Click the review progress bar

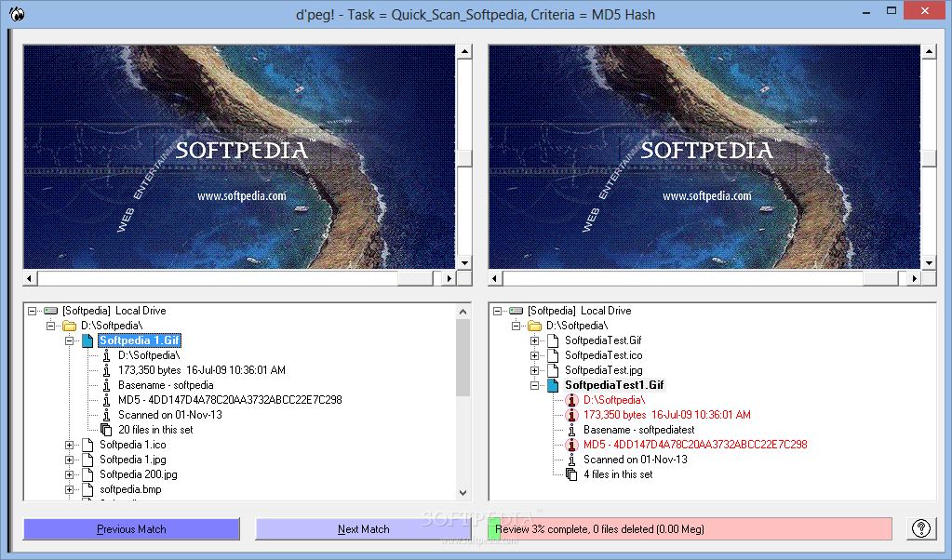pyautogui.click(x=691, y=529)
